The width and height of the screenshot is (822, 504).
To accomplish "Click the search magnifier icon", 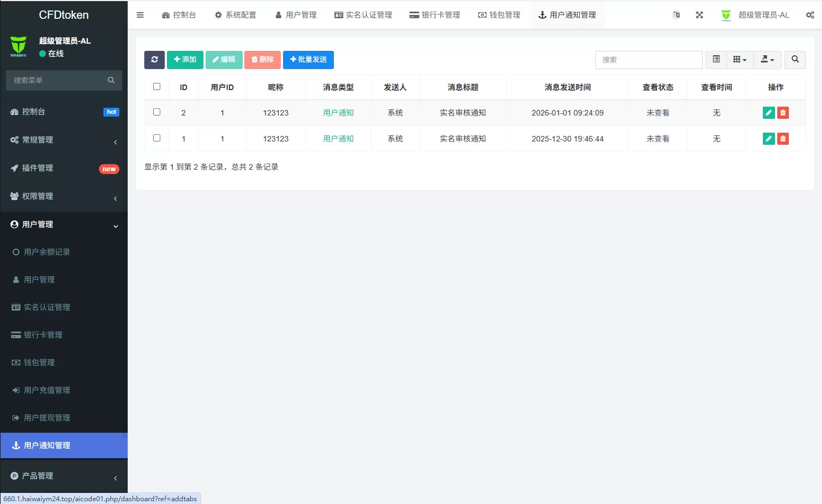I will [795, 60].
